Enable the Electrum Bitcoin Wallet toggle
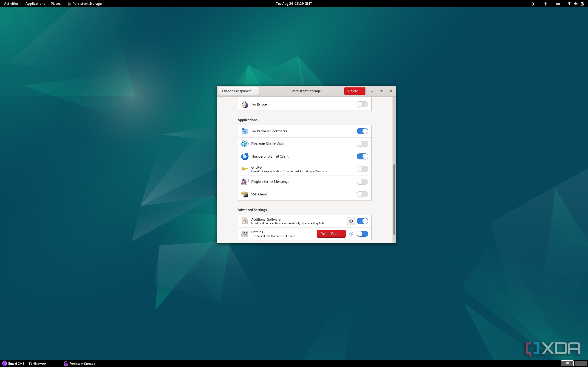The image size is (588, 367). 362,144
